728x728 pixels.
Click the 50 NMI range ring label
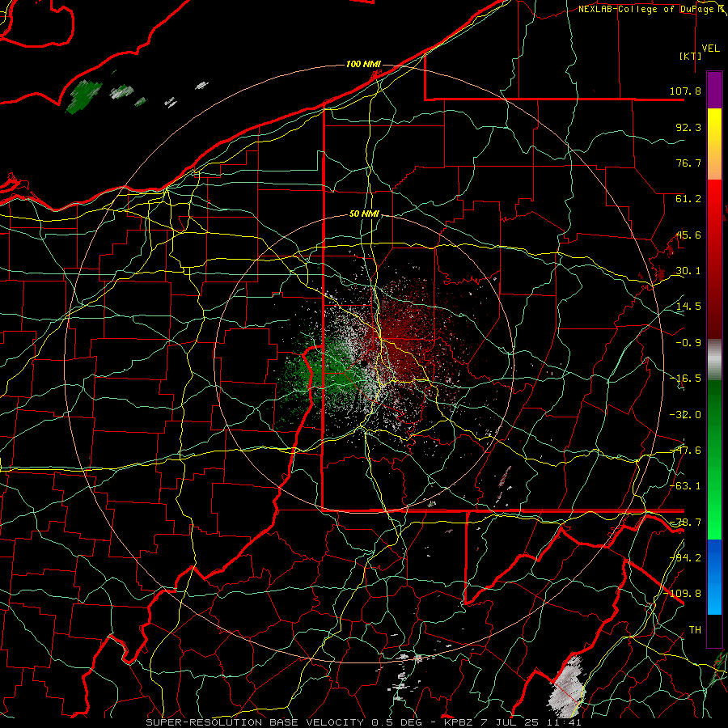365,214
